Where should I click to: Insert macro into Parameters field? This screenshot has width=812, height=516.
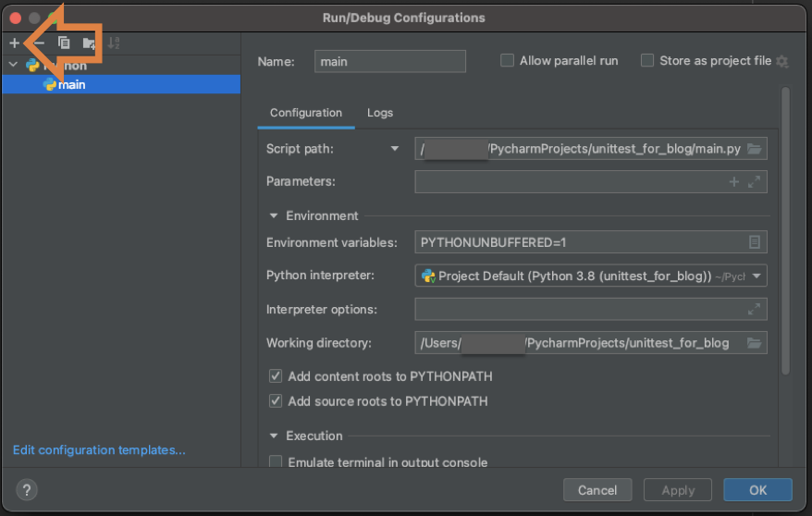[733, 181]
